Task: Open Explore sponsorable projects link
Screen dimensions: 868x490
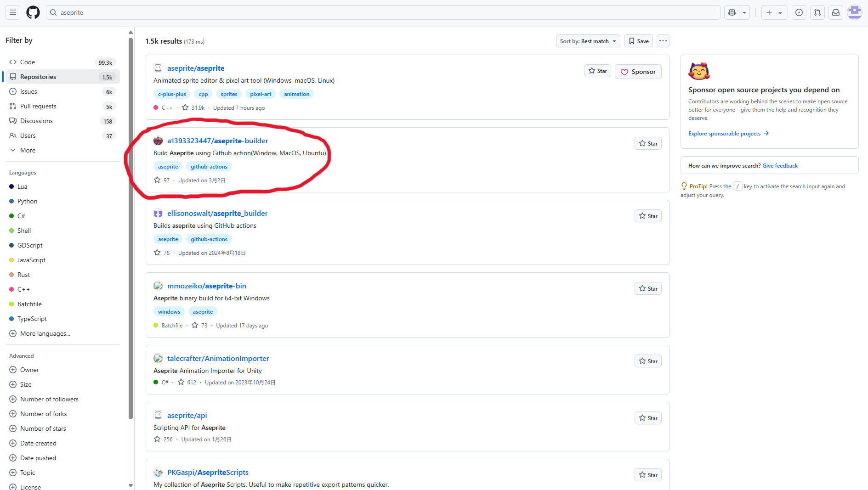Action: coord(728,133)
